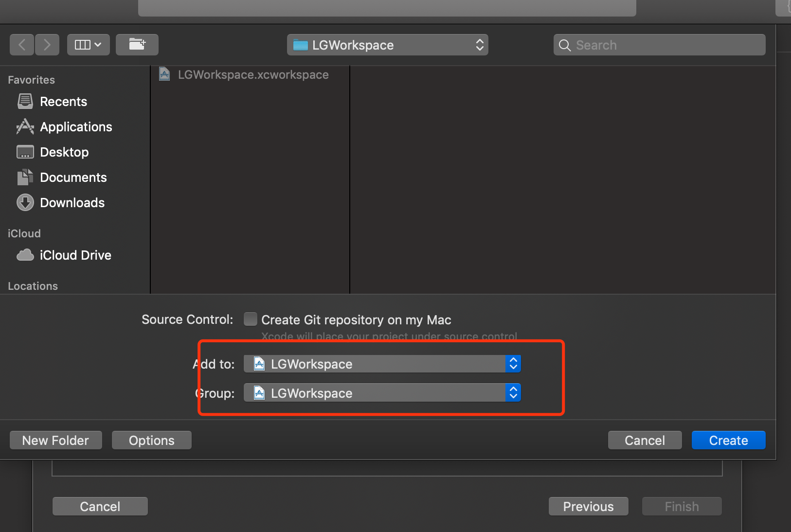Click Cancel in the project assistant window behind
Image resolution: width=791 pixels, height=532 pixels.
coord(100,506)
